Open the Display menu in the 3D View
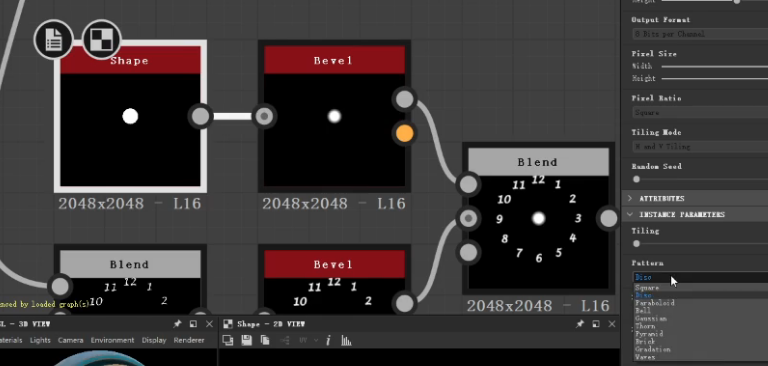The image size is (768, 366). pos(154,340)
